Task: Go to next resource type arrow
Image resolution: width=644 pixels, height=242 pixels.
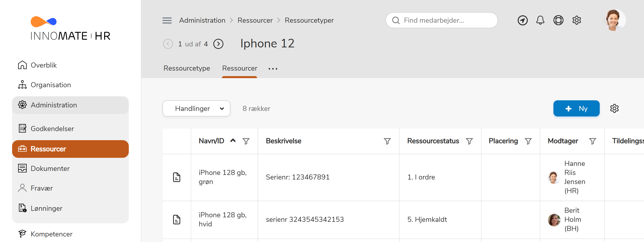Action: (x=218, y=44)
